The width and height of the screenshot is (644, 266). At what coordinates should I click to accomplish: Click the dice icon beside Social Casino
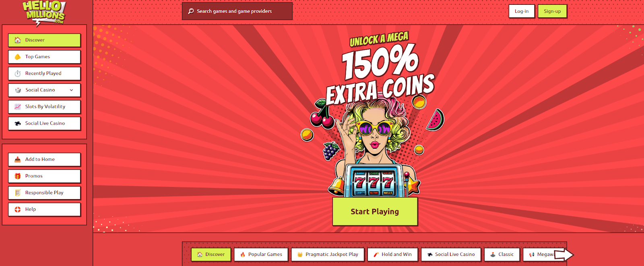tap(18, 90)
